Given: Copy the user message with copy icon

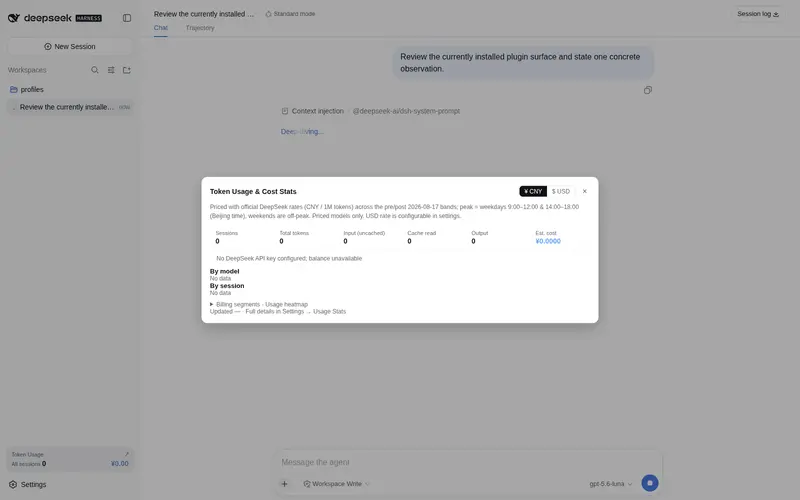Looking at the screenshot, I should (647, 90).
